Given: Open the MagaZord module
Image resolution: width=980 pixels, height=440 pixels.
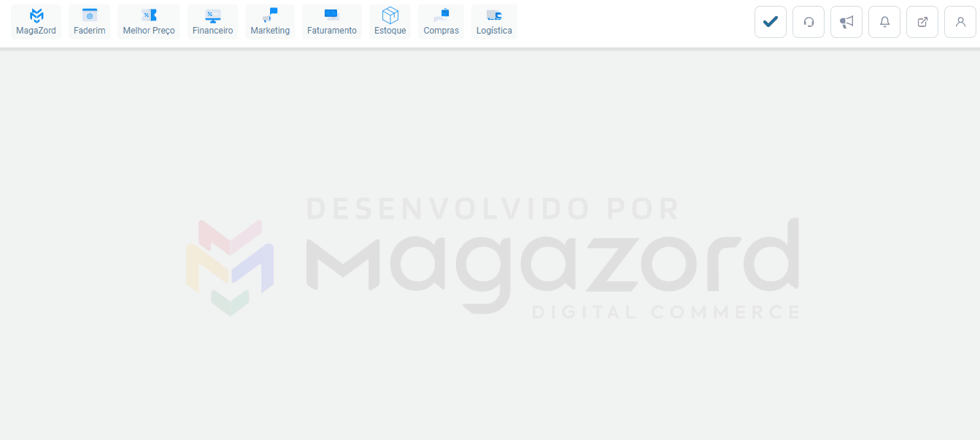Looking at the screenshot, I should tap(36, 22).
